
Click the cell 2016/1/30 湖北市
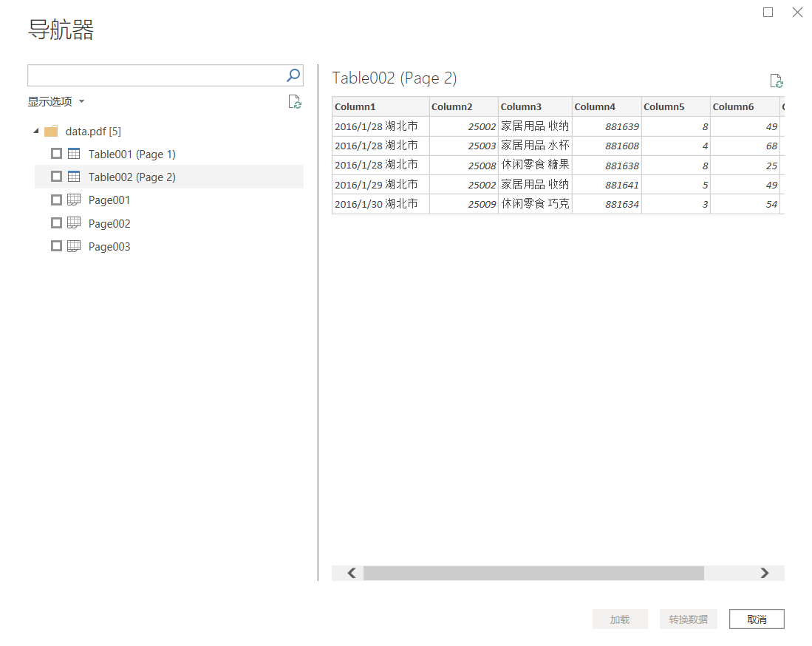click(381, 204)
